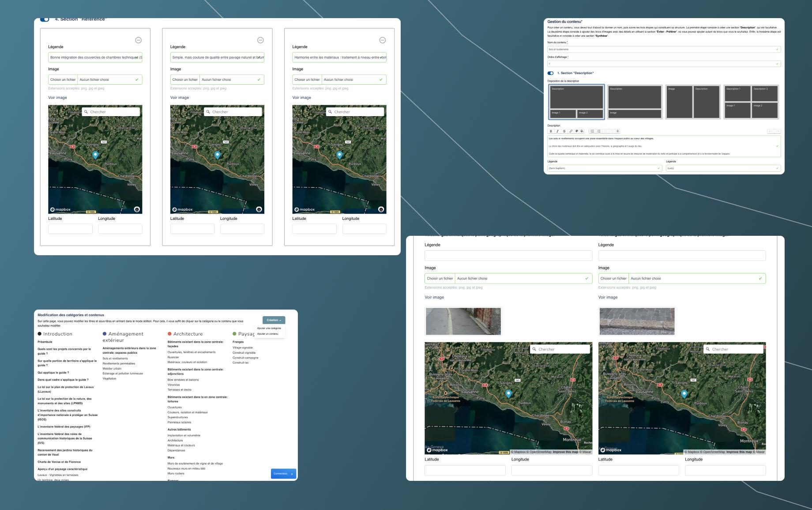This screenshot has height=510, width=812.
Task: Open 'Sols et revêtements' content link
Action: (x=115, y=359)
